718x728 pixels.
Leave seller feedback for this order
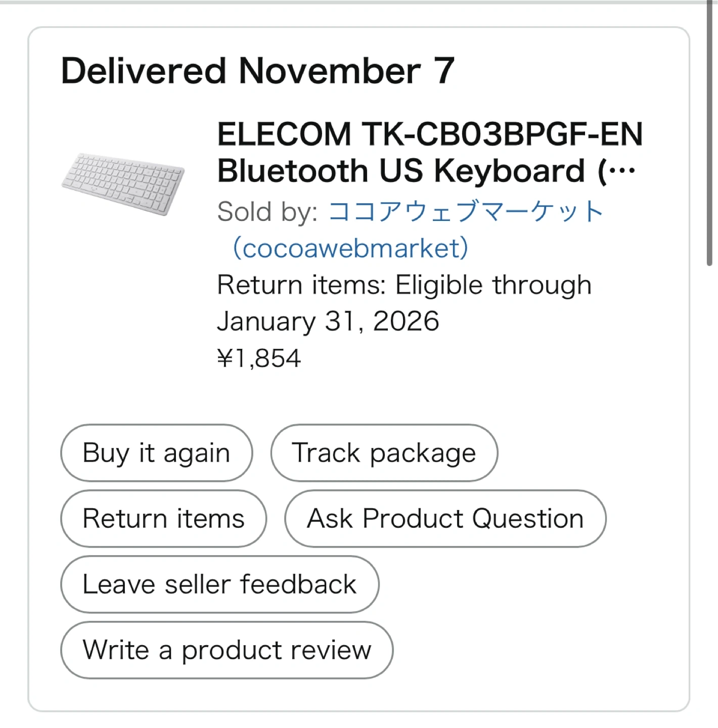[x=219, y=584]
